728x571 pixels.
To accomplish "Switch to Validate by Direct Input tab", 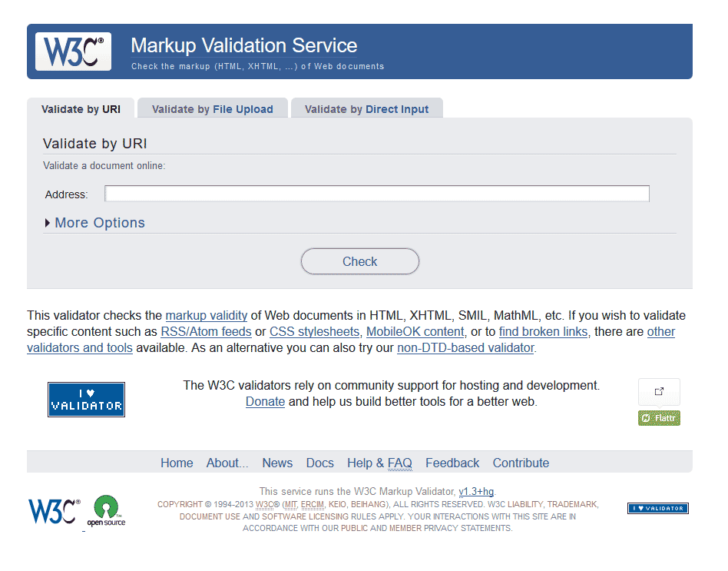I will pos(366,109).
